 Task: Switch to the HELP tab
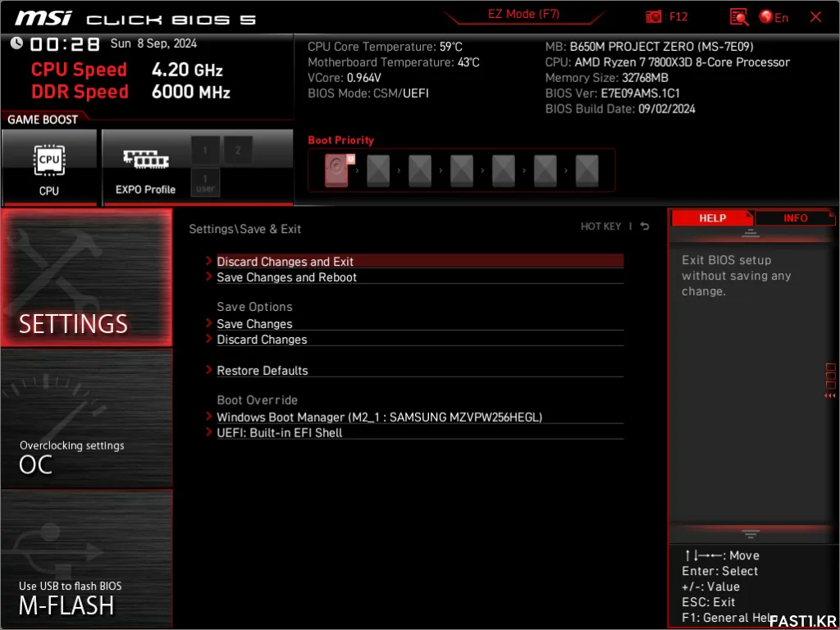click(x=712, y=218)
